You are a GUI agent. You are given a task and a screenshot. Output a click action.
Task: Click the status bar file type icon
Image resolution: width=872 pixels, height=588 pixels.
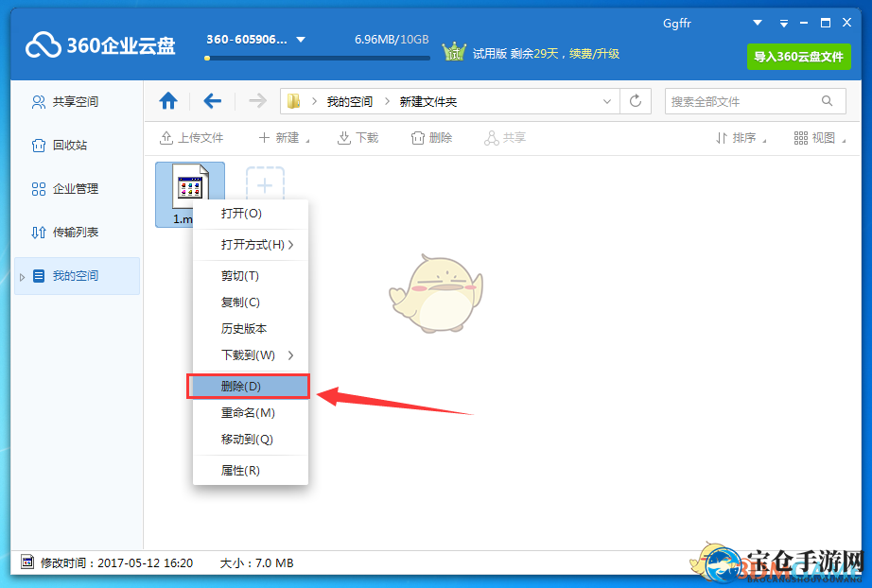(x=27, y=562)
